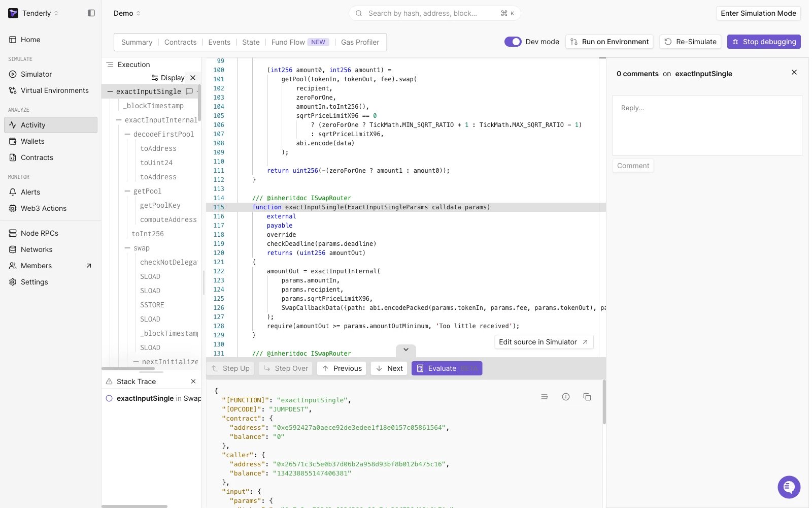Open Settings in the sidebar
Screen dimensions: 812x508
pyautogui.click(x=51, y=282)
